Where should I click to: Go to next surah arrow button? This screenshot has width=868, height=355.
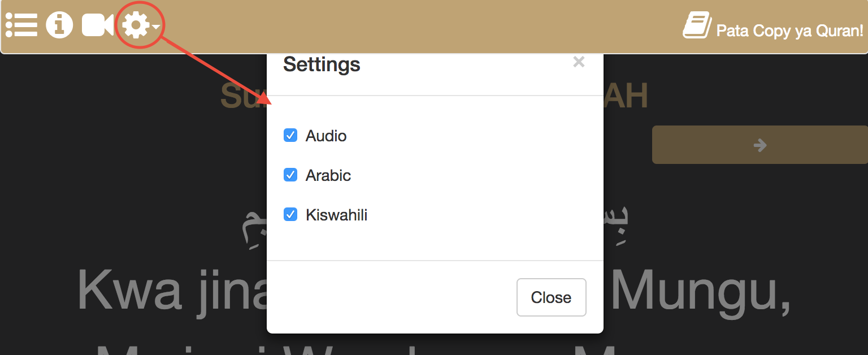click(x=760, y=145)
